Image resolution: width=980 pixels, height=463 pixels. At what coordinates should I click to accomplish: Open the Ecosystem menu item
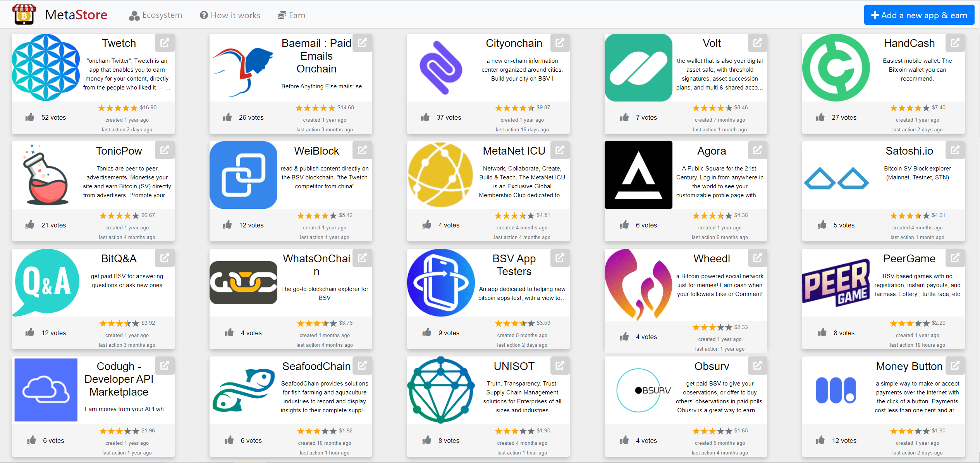click(x=156, y=15)
